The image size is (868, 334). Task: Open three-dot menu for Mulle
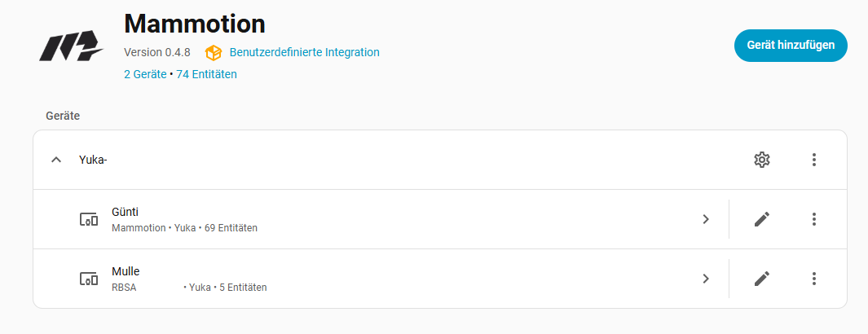pos(813,279)
